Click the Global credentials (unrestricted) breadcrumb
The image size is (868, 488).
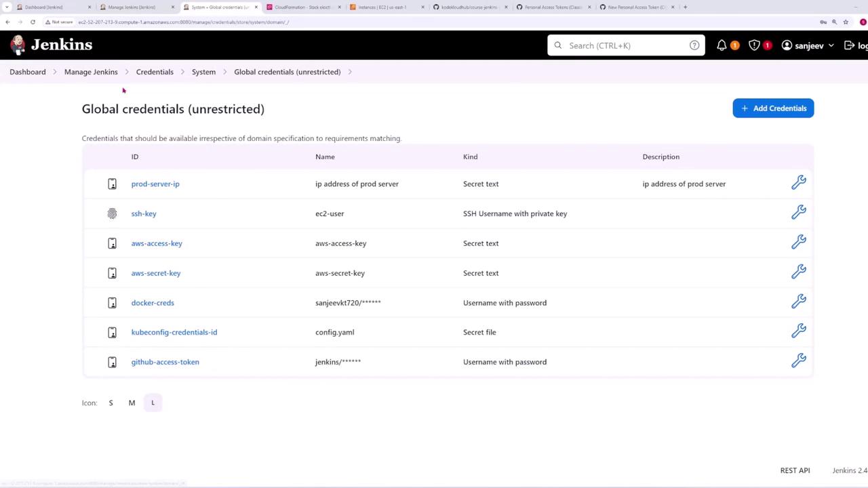pos(288,72)
